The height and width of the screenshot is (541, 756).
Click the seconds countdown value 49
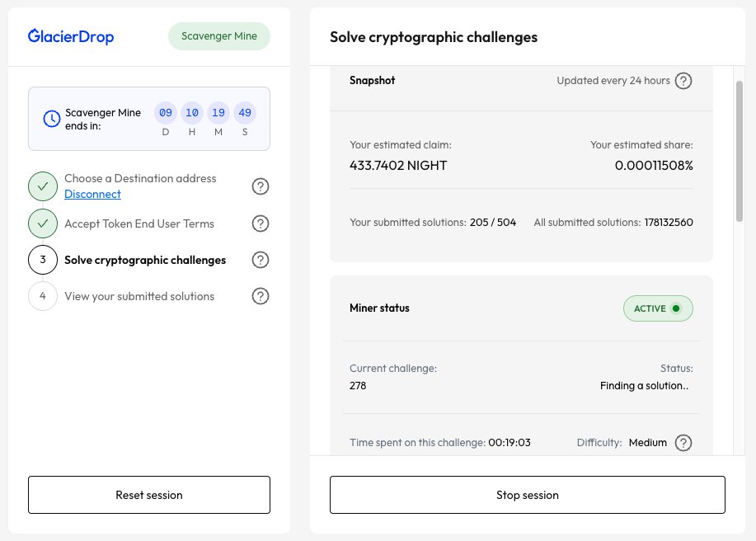[245, 113]
